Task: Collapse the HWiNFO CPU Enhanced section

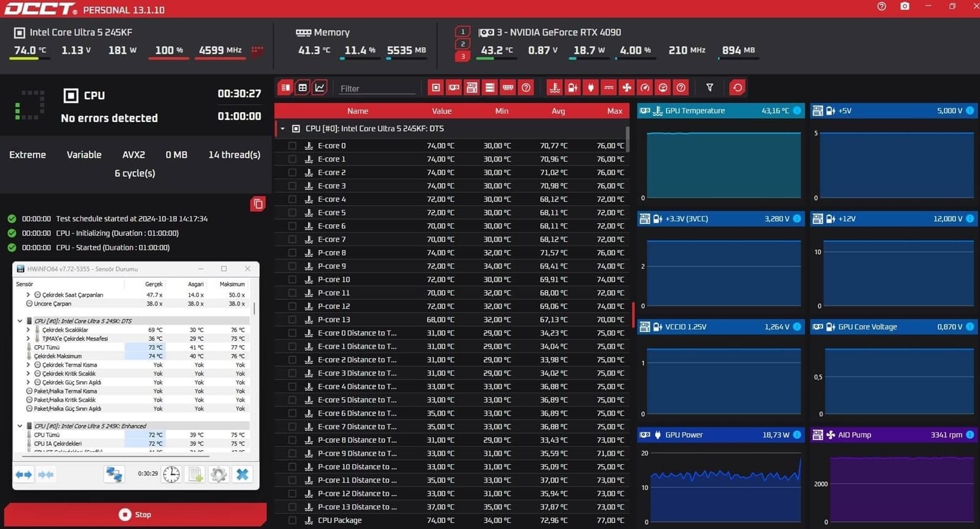Action: click(x=20, y=426)
